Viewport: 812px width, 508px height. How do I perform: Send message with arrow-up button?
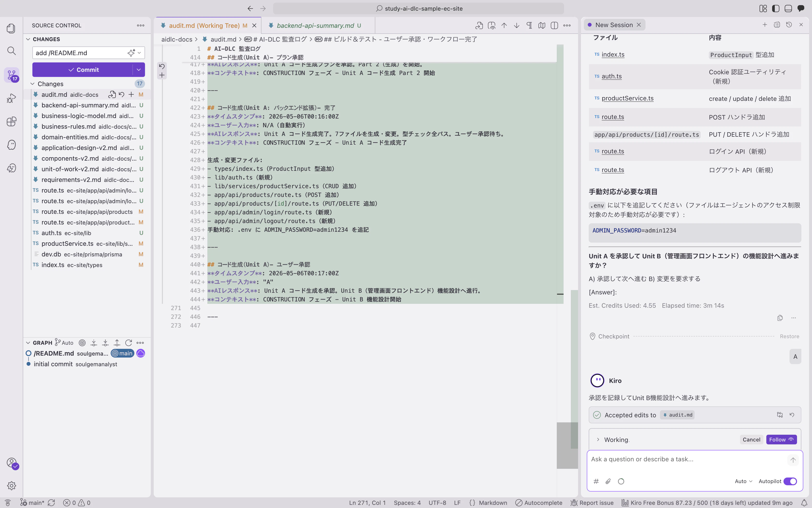coord(793,460)
